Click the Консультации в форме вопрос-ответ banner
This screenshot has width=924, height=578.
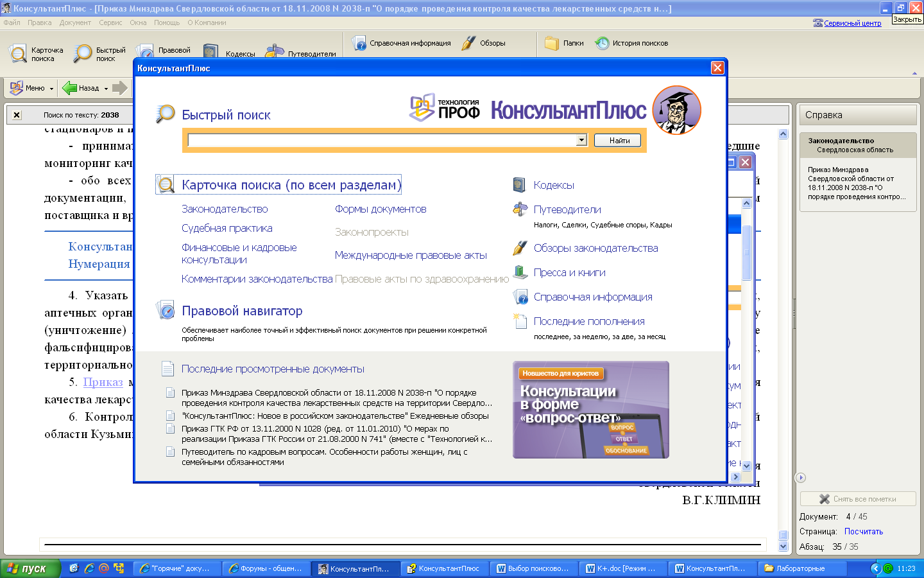coord(591,410)
